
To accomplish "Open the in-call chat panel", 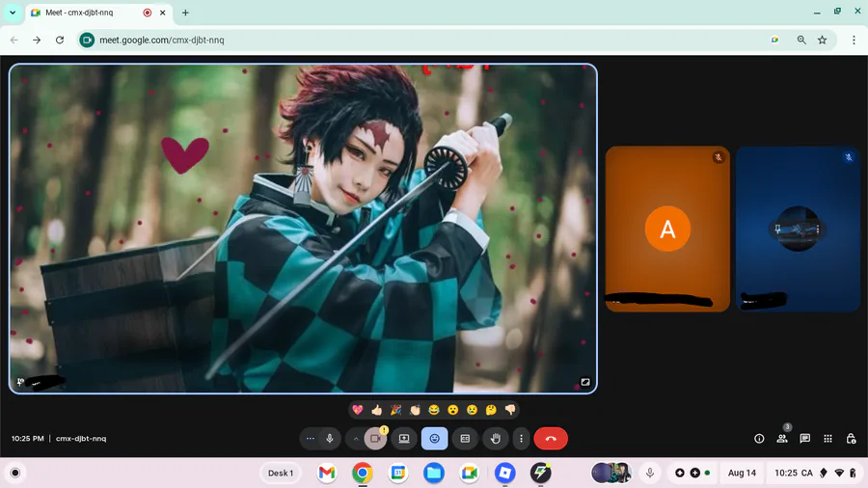I will (805, 439).
